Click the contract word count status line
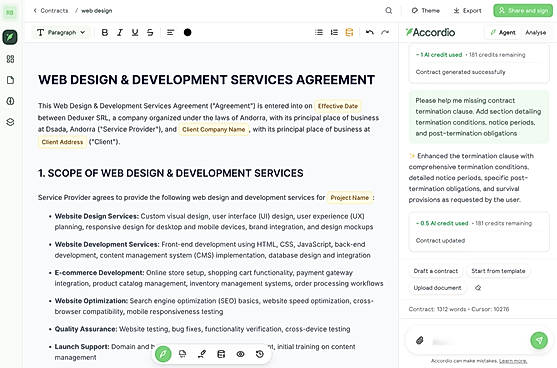557x368 pixels. click(459, 309)
